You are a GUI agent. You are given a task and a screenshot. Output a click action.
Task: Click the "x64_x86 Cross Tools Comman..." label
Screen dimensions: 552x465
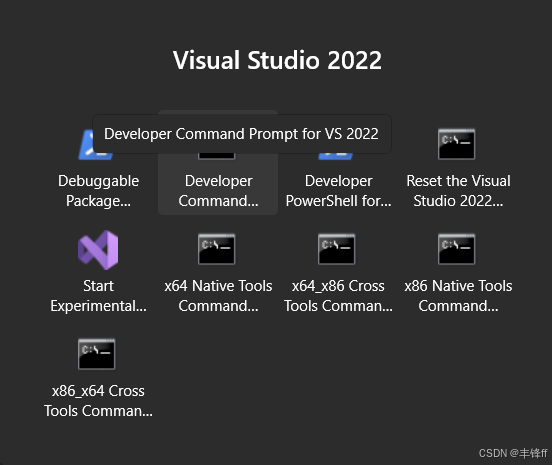point(338,296)
